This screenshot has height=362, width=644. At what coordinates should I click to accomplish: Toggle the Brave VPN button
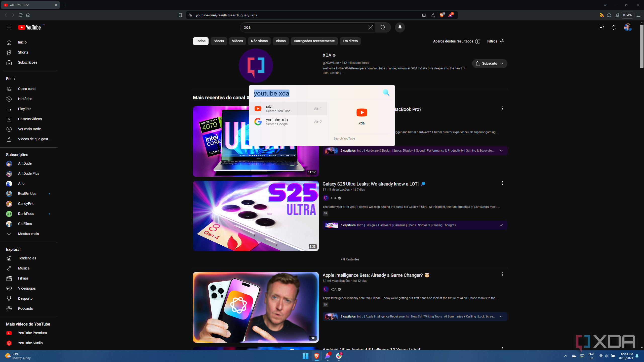627,15
